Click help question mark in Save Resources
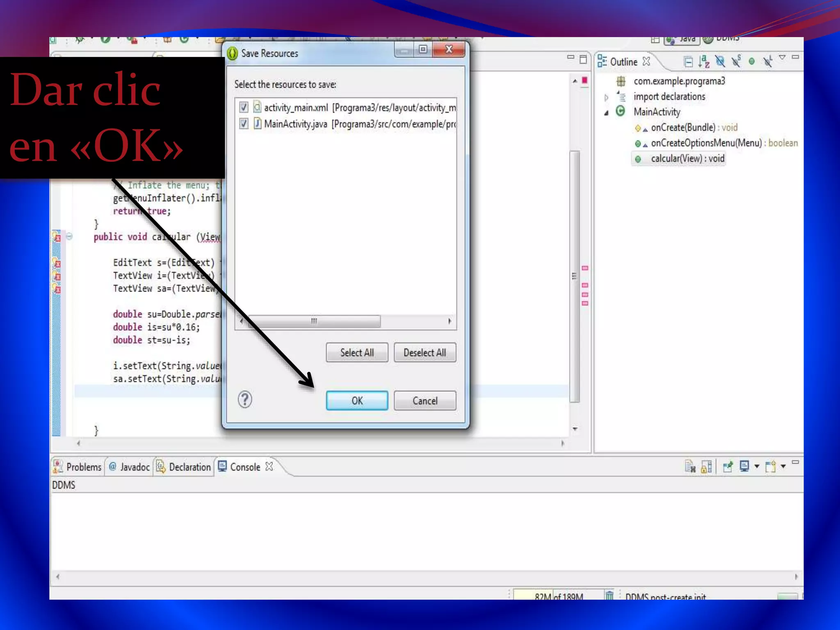 tap(245, 399)
